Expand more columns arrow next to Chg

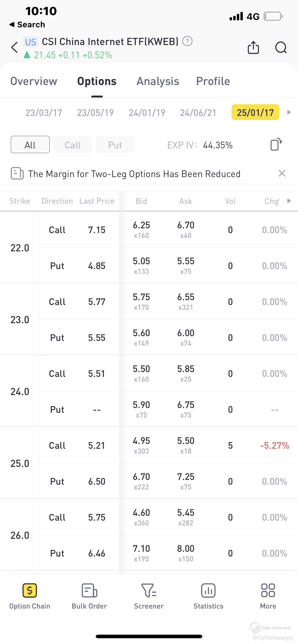point(289,201)
